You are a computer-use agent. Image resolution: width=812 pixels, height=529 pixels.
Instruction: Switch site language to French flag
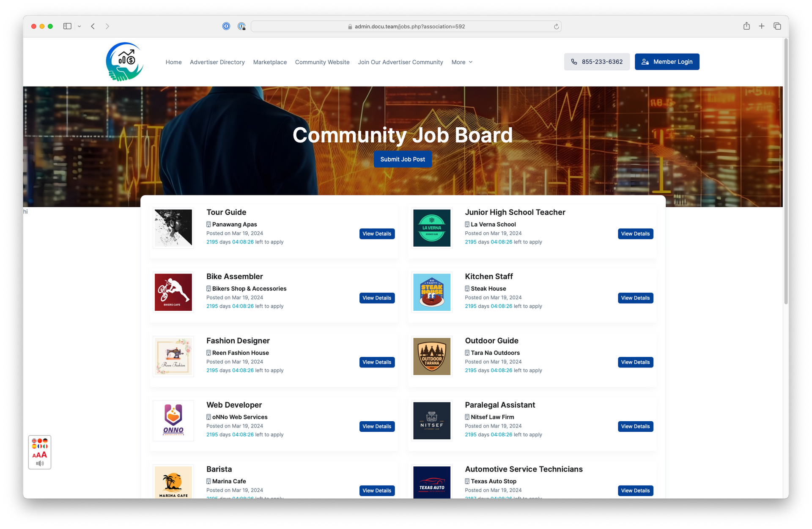point(40,446)
